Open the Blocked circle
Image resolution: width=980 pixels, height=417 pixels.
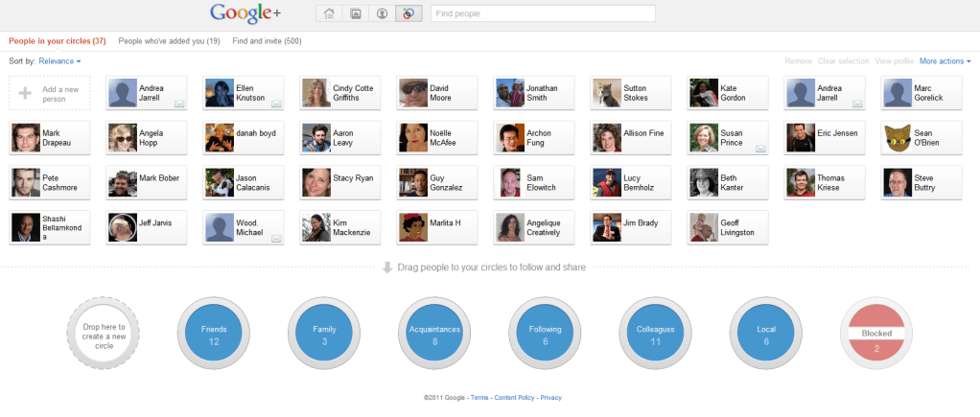pyautogui.click(x=876, y=335)
